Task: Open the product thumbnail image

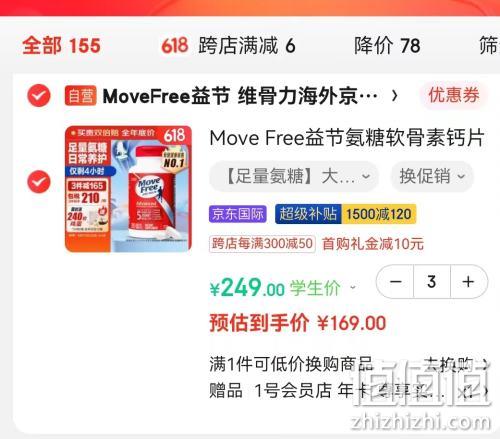Action: (128, 189)
